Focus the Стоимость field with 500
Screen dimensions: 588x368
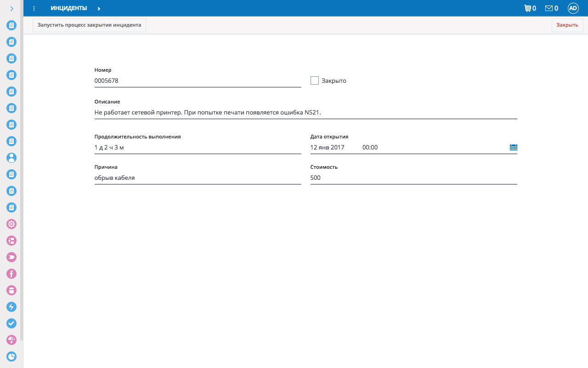point(414,178)
